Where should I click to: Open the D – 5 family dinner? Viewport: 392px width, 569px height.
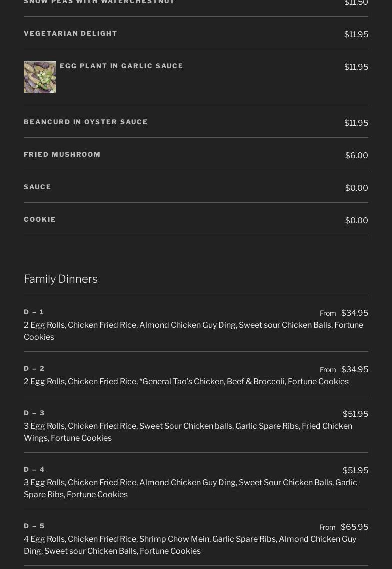pos(34,526)
